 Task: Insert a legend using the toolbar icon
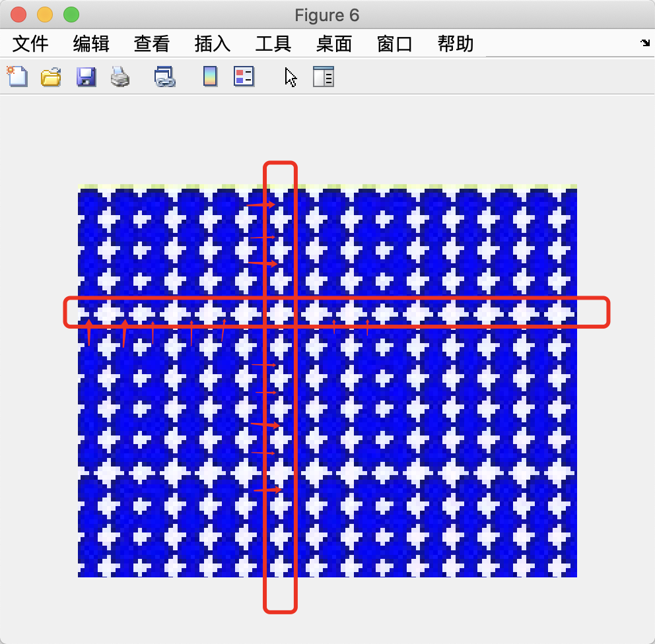[x=244, y=77]
